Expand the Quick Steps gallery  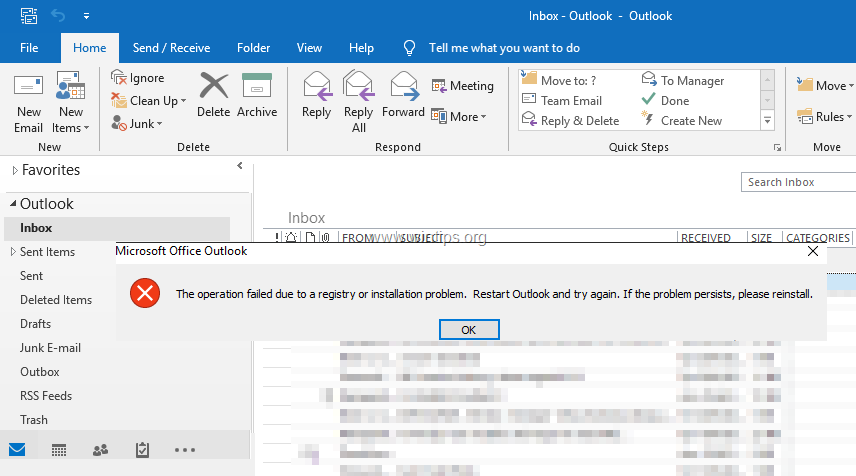tap(767, 120)
